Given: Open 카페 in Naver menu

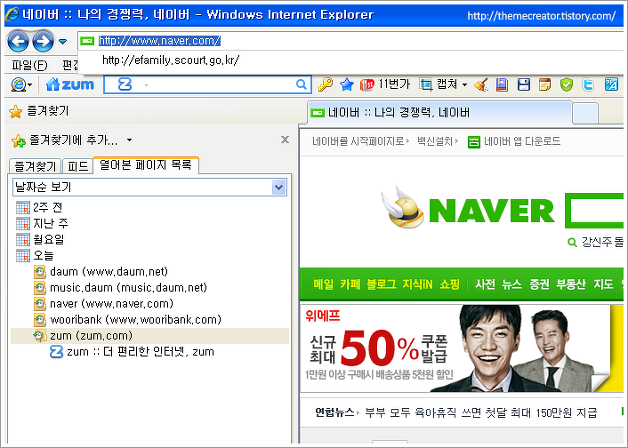Looking at the screenshot, I should tap(350, 284).
